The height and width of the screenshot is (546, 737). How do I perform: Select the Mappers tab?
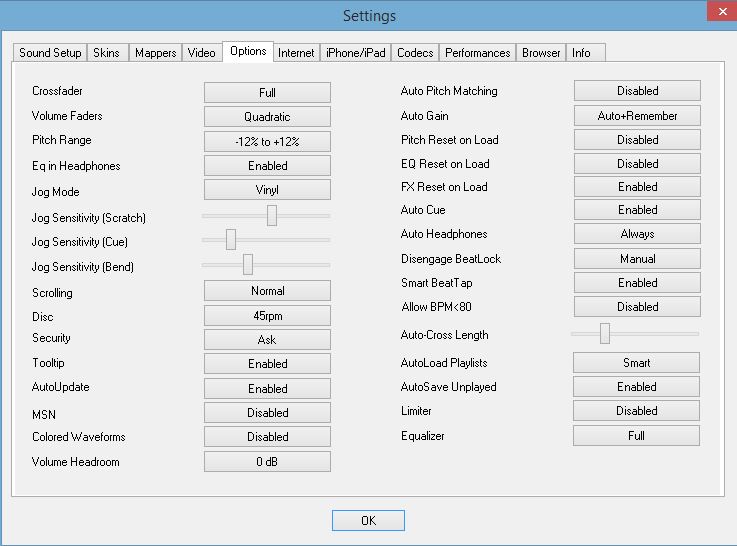(x=155, y=53)
